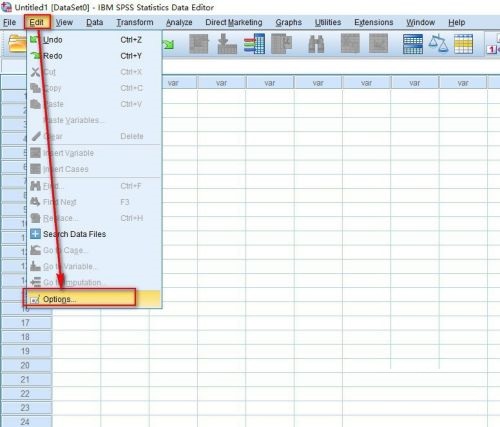
Task: Open the Analyze menu
Action: pyautogui.click(x=179, y=22)
